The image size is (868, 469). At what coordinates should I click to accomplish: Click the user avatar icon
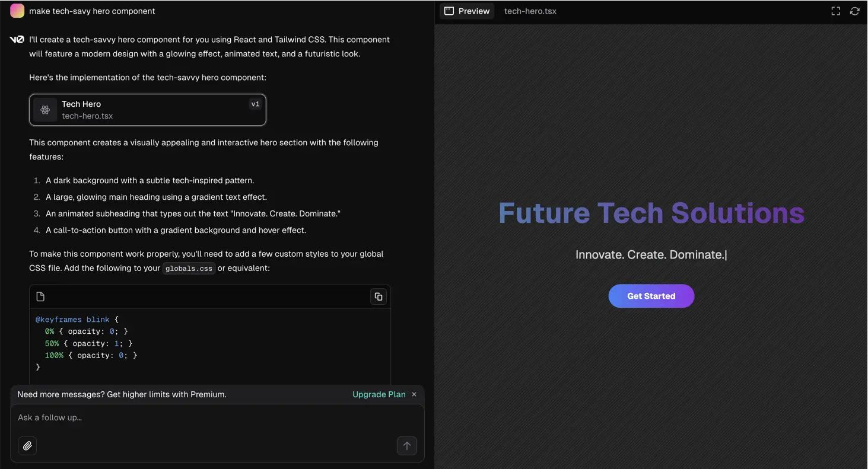pyautogui.click(x=17, y=11)
